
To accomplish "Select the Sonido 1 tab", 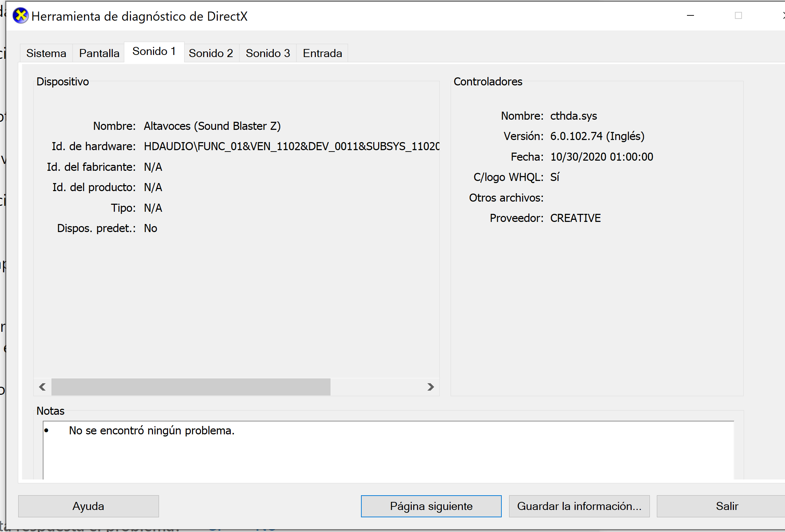I will click(154, 52).
